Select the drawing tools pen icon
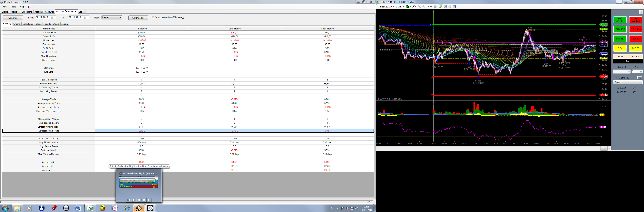Screen dimensions: 644x212 click(414, 7)
